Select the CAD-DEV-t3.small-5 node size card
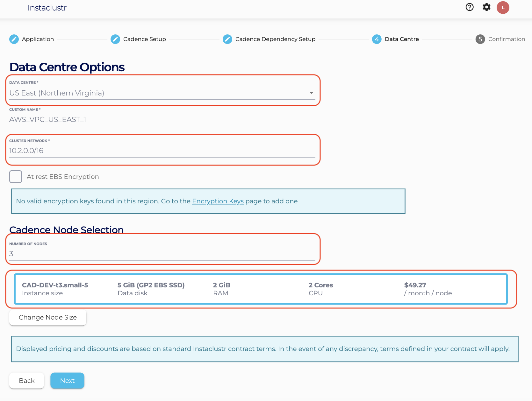Screen dimensions: 532x401 (x=261, y=289)
